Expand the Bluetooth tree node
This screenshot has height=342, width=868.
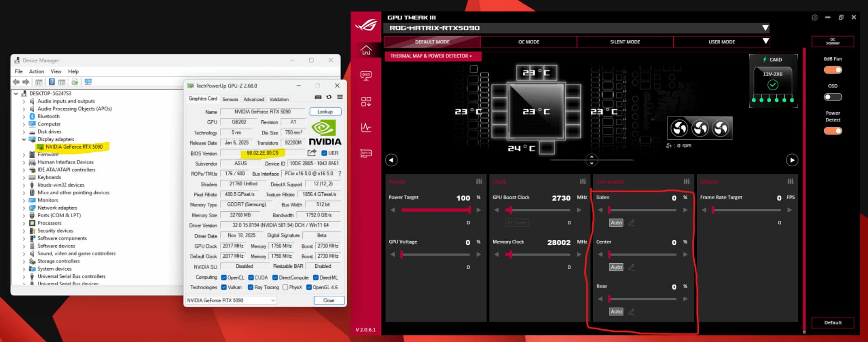(x=24, y=116)
